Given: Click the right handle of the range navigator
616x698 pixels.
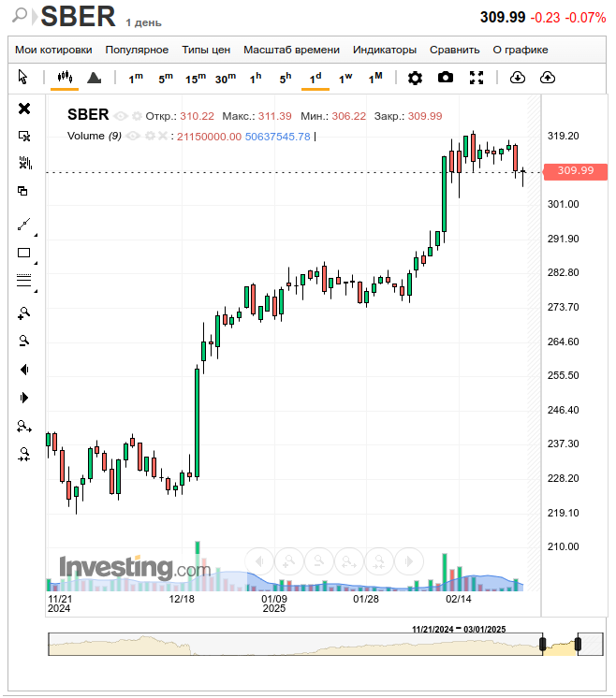Looking at the screenshot, I should (x=578, y=644).
